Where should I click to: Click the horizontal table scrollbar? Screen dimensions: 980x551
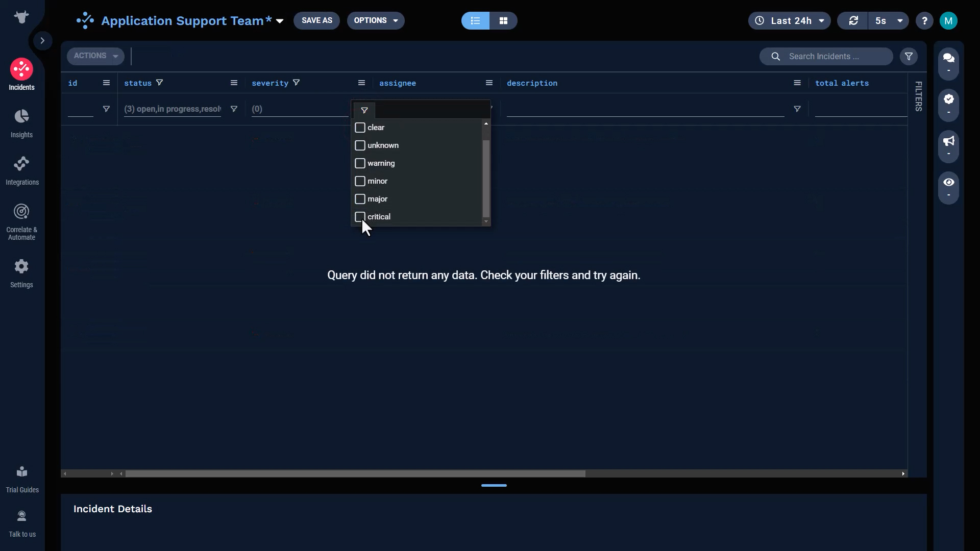point(355,473)
